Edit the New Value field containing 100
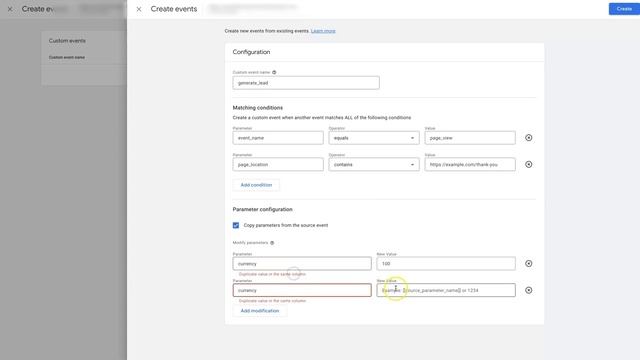This screenshot has width=640, height=360. (446, 264)
